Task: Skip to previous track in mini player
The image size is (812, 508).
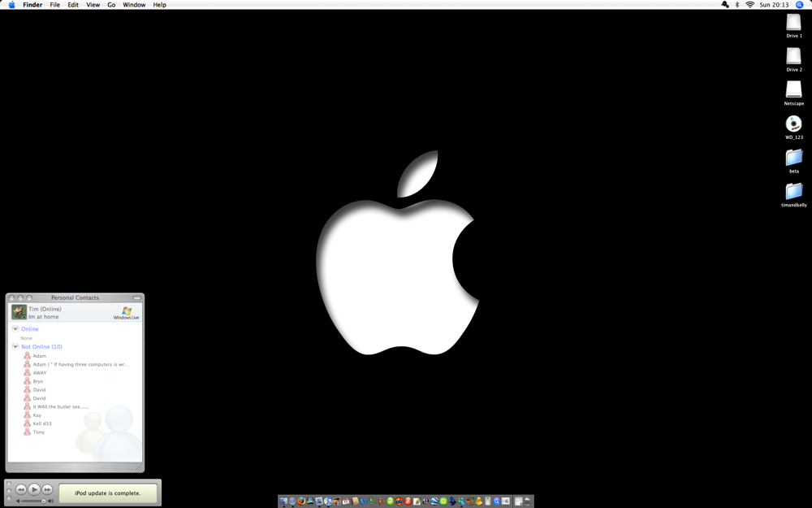Action: pos(21,488)
